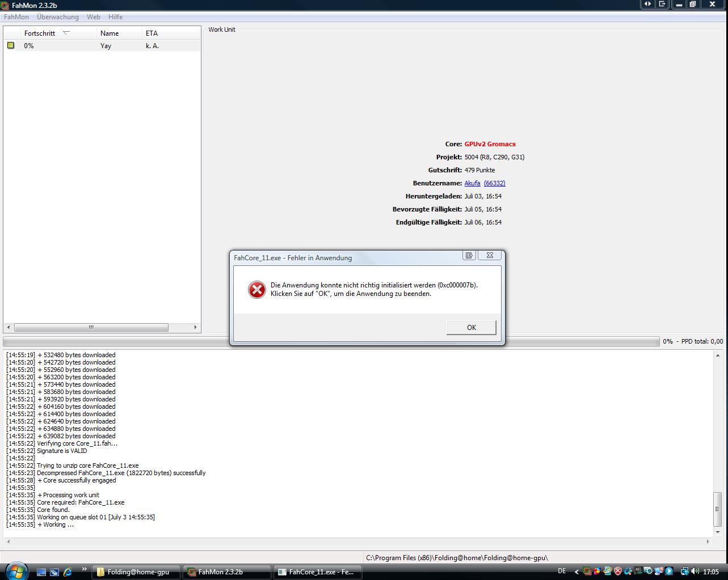Click the credit value 479 Punkte
728x580 pixels.
[479, 170]
